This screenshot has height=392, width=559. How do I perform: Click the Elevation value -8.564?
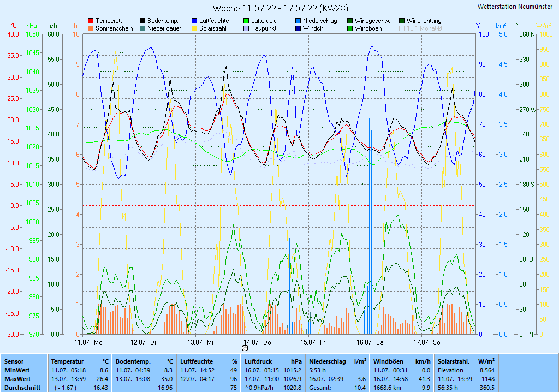[x=486, y=370]
